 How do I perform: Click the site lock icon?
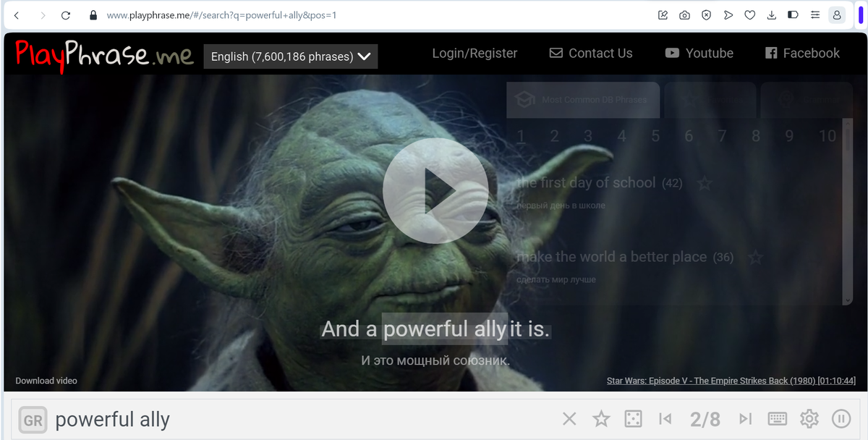(x=93, y=15)
